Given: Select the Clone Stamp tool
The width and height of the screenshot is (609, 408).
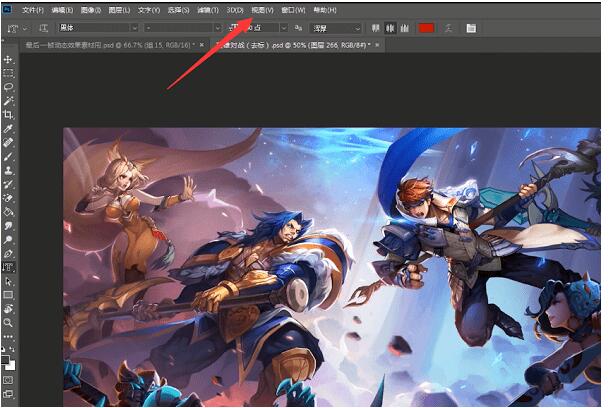Looking at the screenshot, I should (x=8, y=170).
